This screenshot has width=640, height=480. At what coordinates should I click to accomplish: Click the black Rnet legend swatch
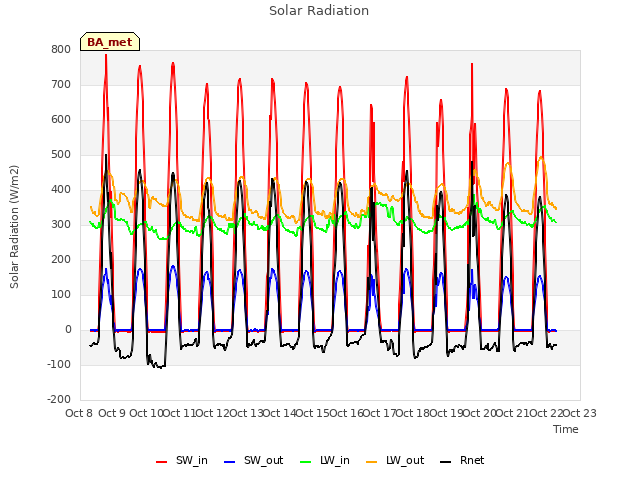446,462
